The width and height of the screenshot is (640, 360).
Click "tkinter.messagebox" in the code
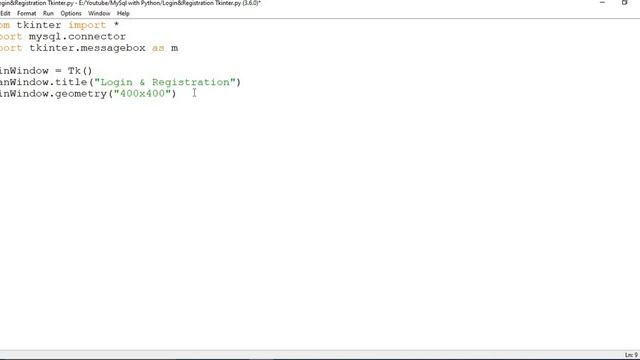click(87, 48)
